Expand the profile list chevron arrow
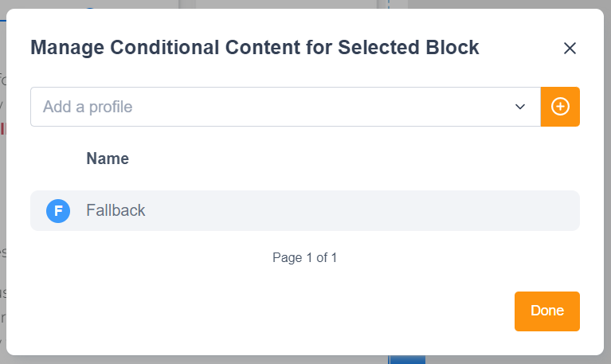This screenshot has width=611, height=364. [x=520, y=107]
